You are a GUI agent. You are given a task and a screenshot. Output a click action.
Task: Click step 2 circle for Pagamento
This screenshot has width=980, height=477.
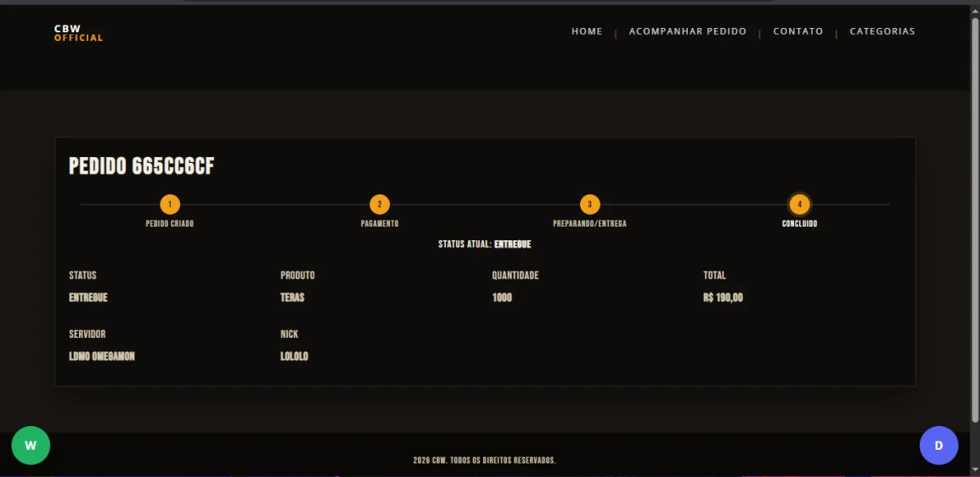tap(380, 205)
